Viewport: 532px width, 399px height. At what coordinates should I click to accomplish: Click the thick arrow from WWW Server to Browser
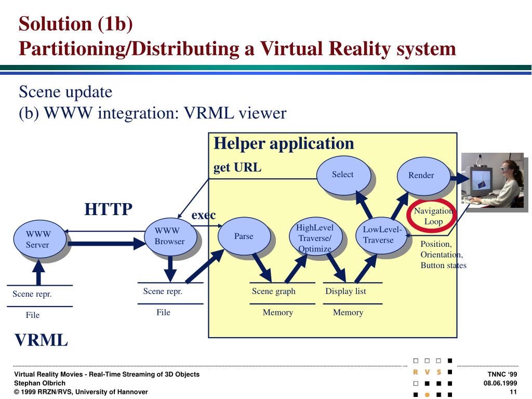click(107, 244)
